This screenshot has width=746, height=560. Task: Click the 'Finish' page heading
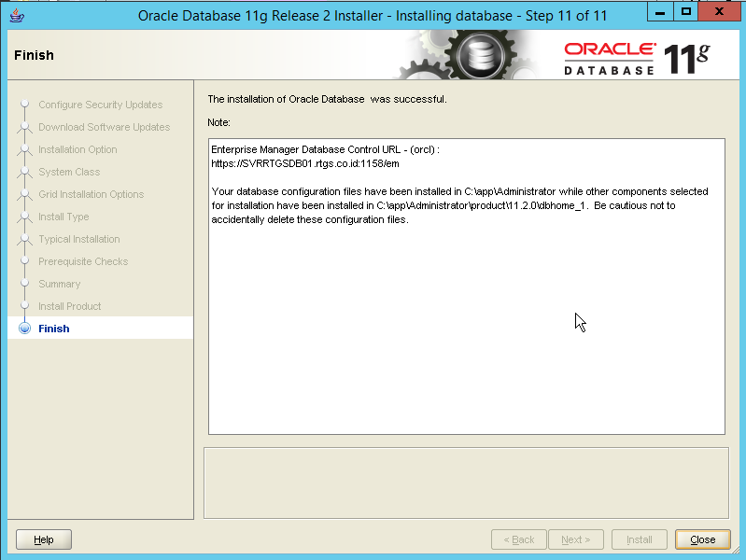click(x=34, y=55)
